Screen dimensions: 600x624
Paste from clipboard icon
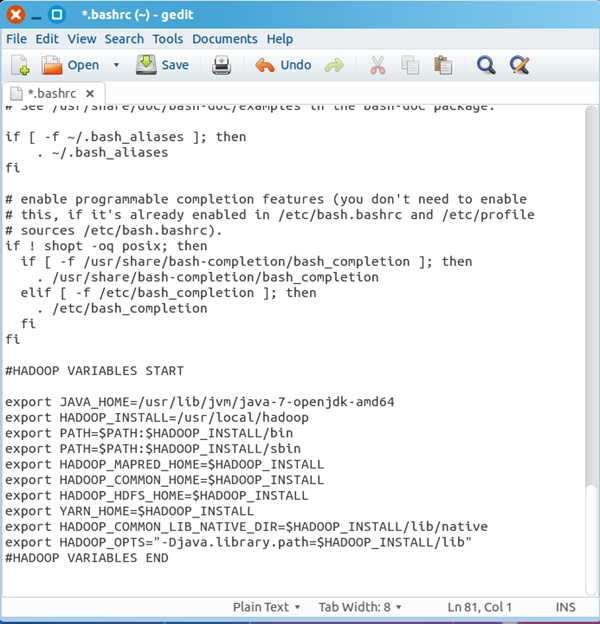point(443,65)
